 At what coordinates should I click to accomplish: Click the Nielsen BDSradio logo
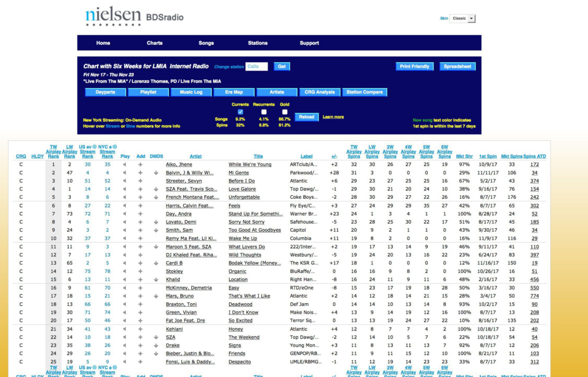click(x=134, y=17)
